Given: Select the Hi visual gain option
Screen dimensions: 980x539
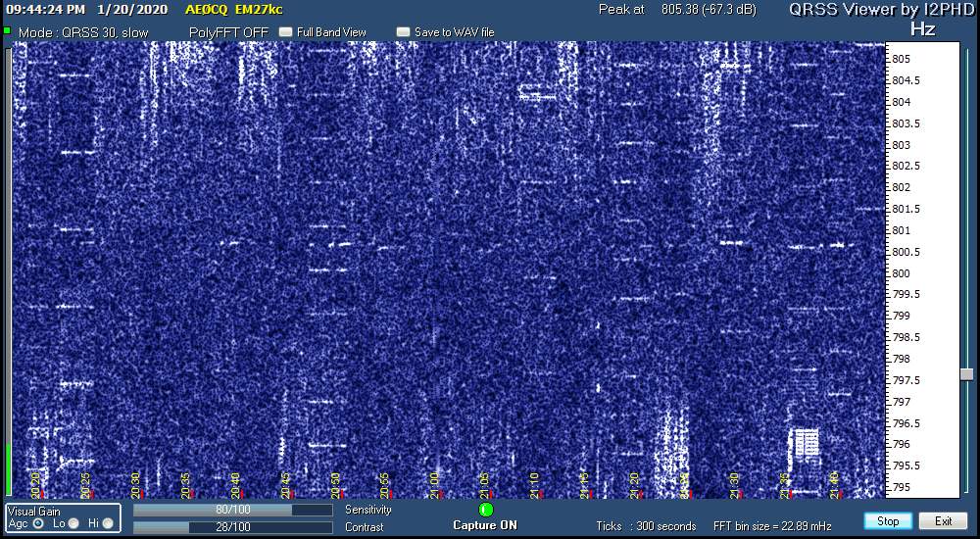Looking at the screenshot, I should pyautogui.click(x=108, y=523).
